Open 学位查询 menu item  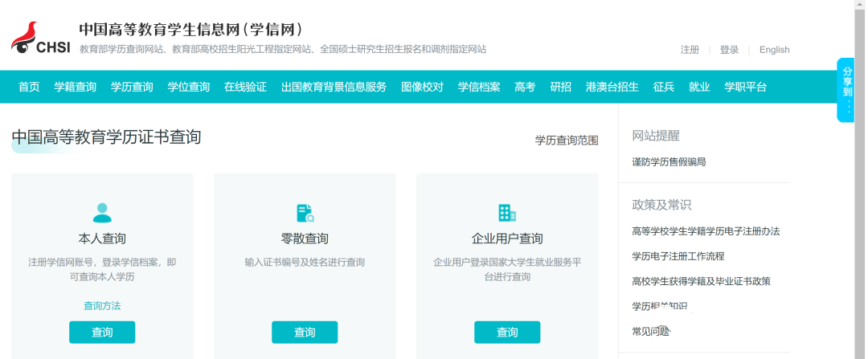pos(189,87)
